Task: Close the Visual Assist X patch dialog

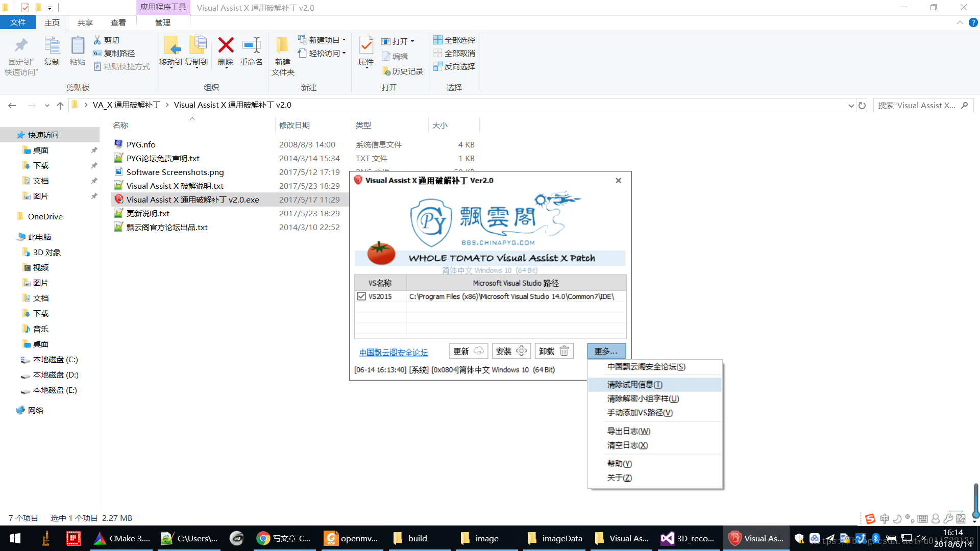Action: point(618,180)
